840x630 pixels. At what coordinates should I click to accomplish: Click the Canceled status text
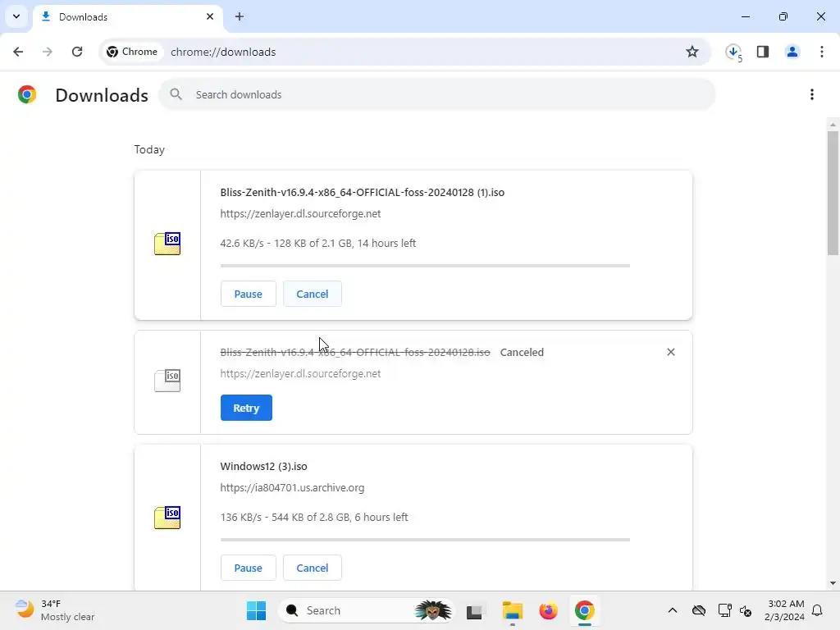click(x=522, y=352)
